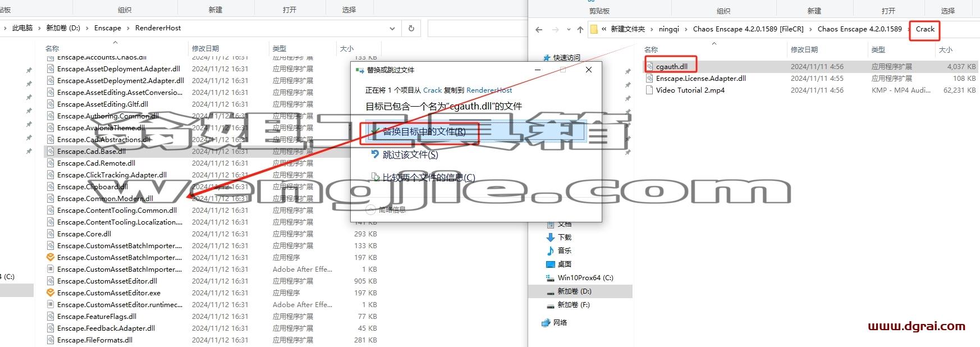Expand chevron after [FileCR] in right address bar
The width and height of the screenshot is (980, 347).
(x=810, y=29)
